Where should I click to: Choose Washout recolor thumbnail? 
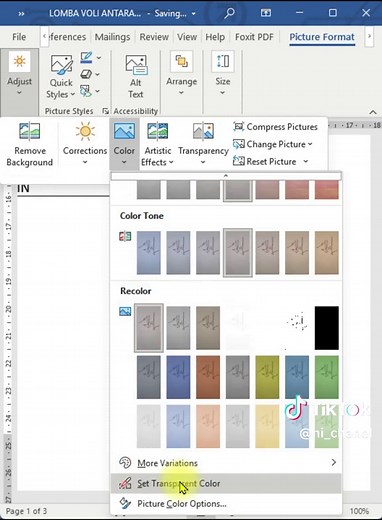237,328
